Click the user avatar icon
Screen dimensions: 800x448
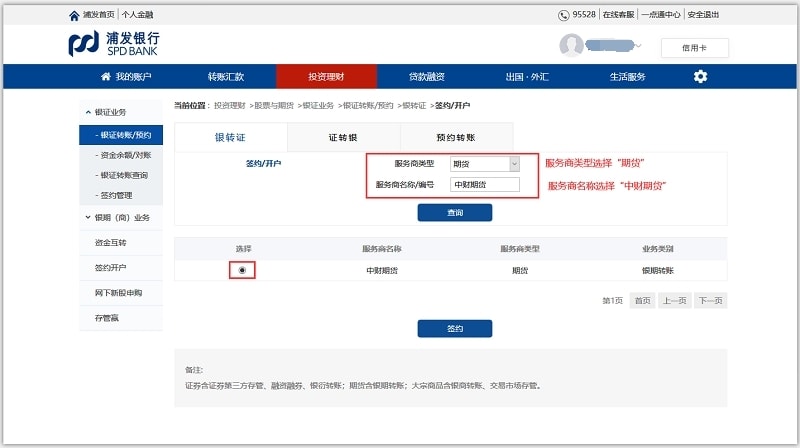coord(571,46)
